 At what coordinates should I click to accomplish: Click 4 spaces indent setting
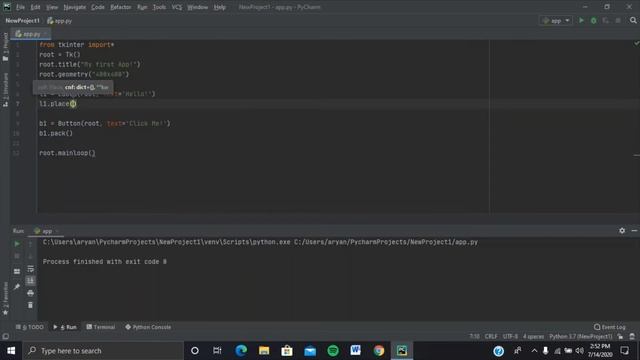point(533,337)
